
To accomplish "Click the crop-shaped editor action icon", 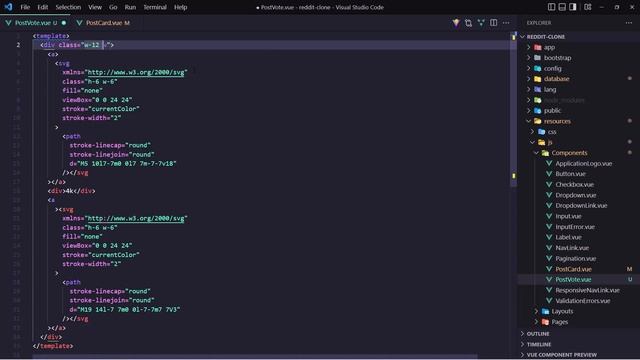I will 468,23.
